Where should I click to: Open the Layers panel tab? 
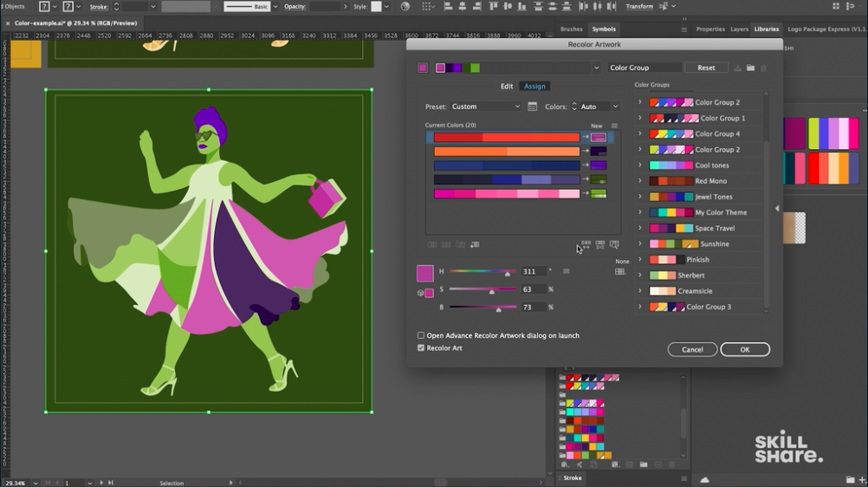coord(739,29)
